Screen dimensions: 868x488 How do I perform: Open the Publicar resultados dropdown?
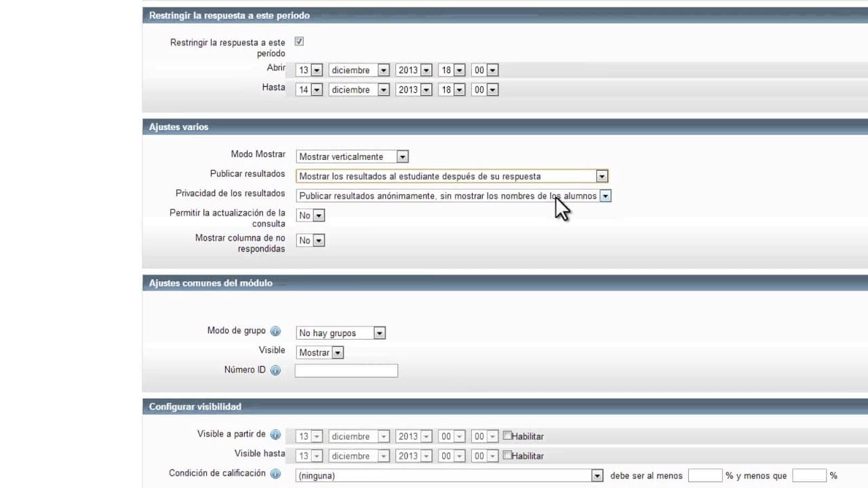coord(452,176)
